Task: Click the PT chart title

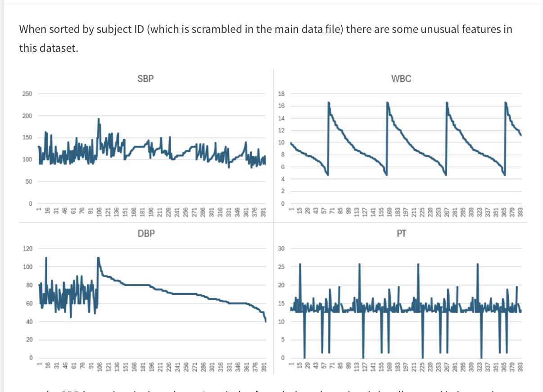Action: tap(402, 234)
